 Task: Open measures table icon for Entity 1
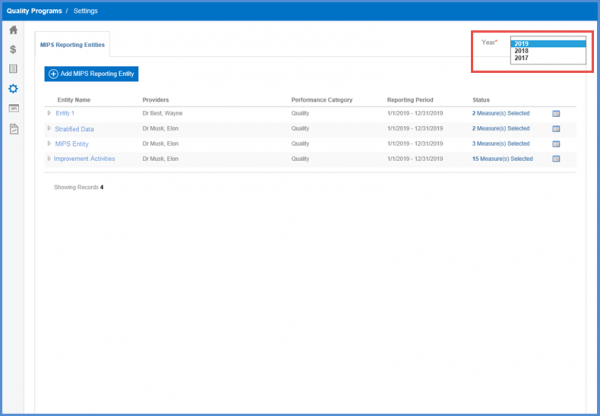click(x=556, y=114)
